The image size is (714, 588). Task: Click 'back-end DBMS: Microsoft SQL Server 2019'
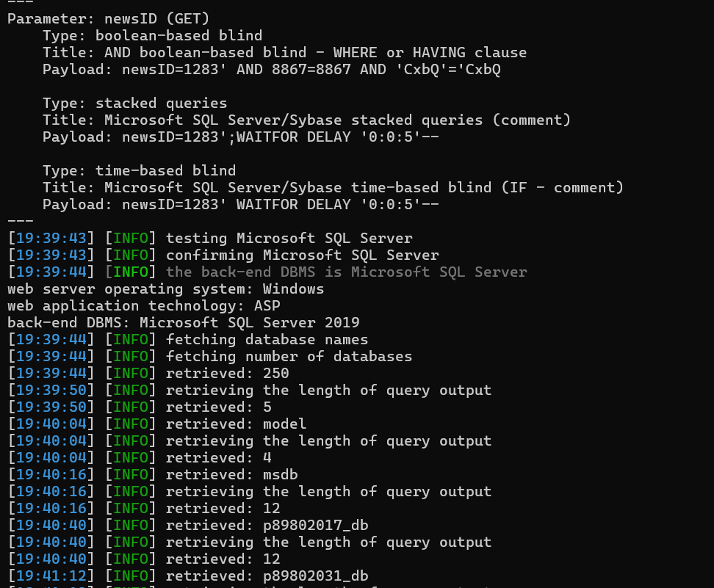coord(184,322)
